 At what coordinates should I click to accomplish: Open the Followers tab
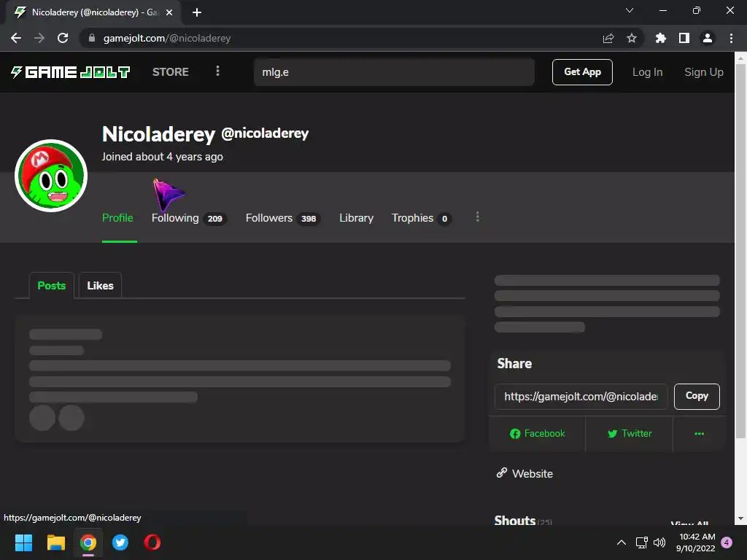[283, 218]
